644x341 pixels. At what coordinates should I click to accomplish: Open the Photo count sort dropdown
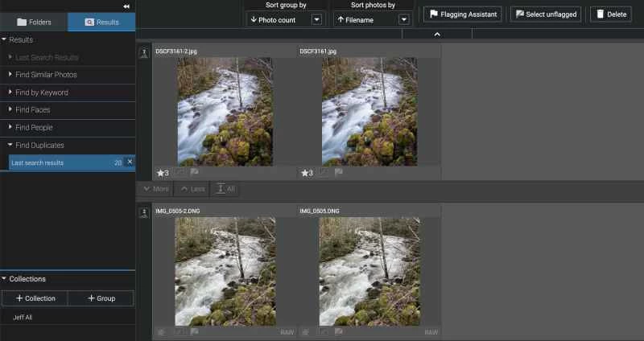(x=316, y=19)
